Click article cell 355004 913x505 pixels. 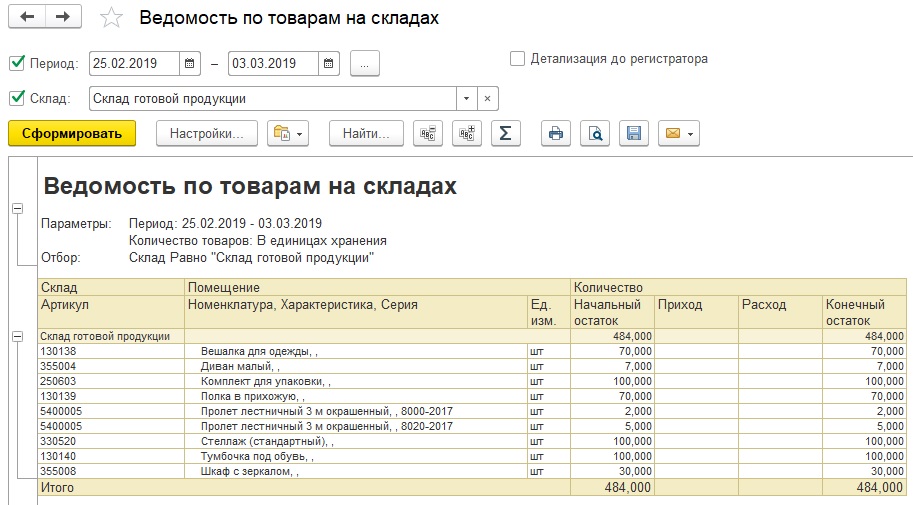point(111,366)
